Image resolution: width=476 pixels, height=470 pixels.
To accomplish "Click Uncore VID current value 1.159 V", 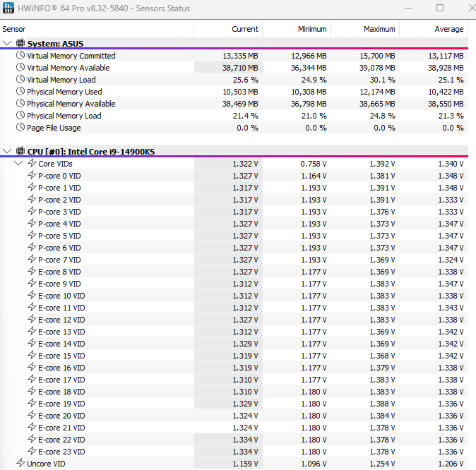I will tap(245, 464).
